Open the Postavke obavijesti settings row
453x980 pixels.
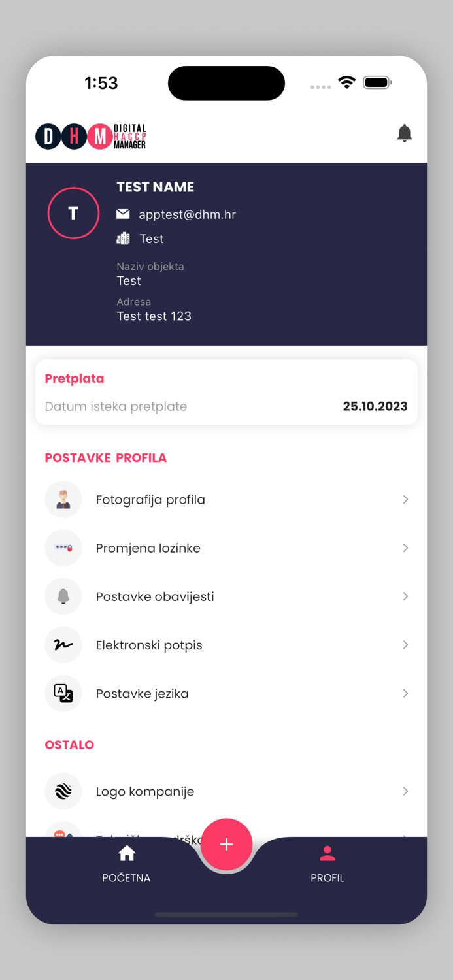pos(155,596)
